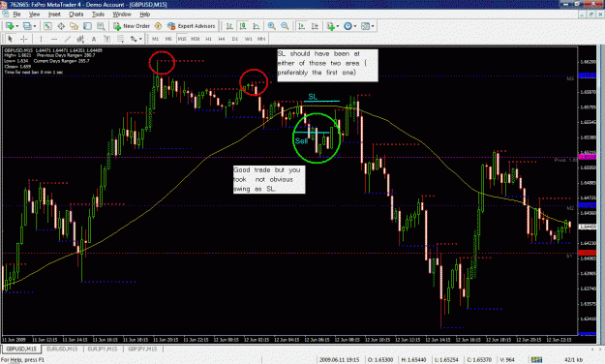Open the Insert menu

tap(54, 15)
